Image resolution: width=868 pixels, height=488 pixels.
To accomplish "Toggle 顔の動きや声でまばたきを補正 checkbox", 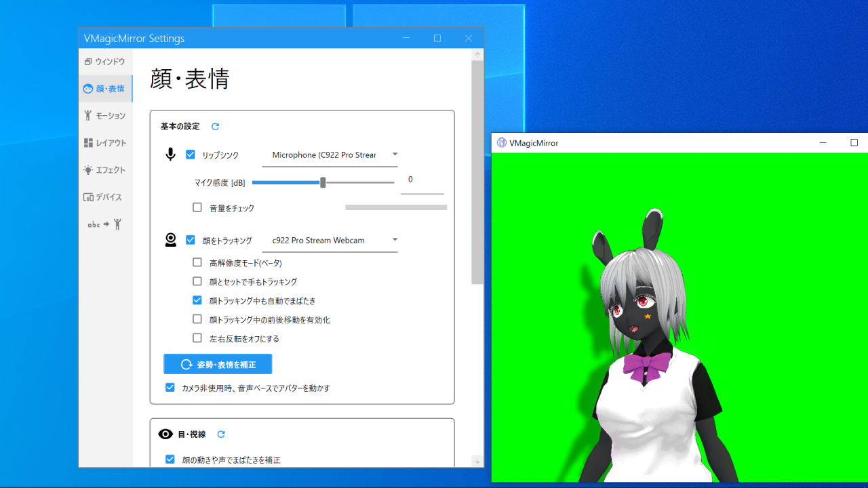I will coord(170,460).
